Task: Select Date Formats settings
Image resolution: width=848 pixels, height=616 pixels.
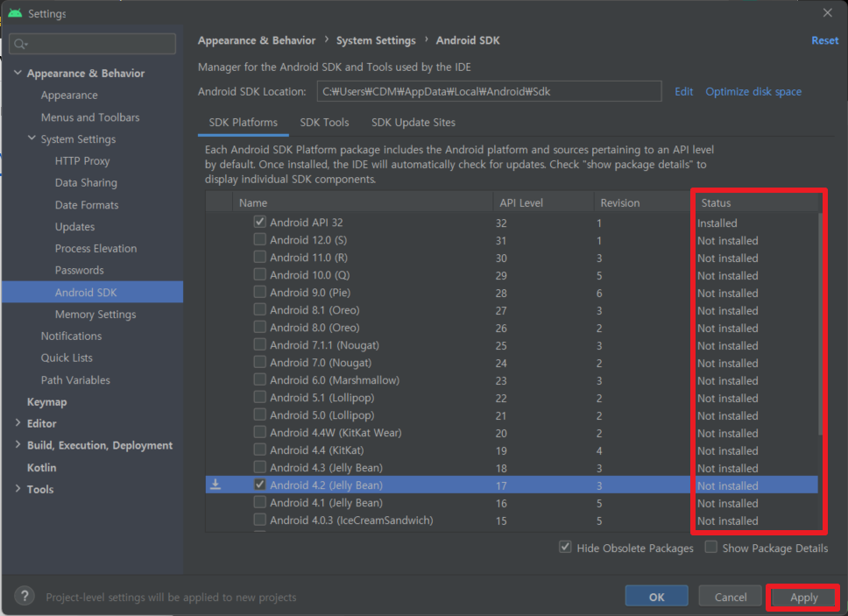Action: tap(87, 204)
